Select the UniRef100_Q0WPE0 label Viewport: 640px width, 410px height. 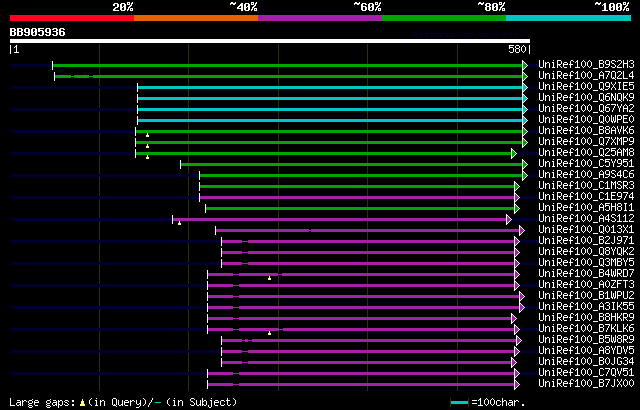coord(586,120)
